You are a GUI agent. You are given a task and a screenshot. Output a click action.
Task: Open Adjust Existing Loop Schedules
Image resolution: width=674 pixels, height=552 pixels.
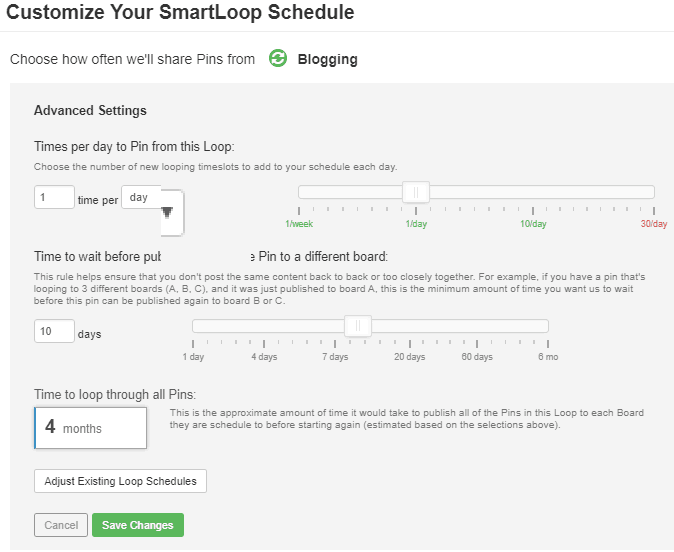(120, 481)
